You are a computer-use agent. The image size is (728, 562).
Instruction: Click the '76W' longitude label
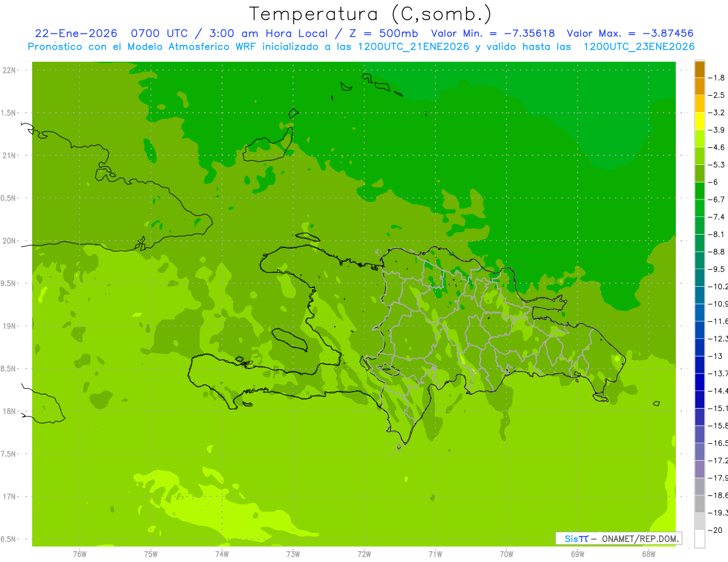pyautogui.click(x=79, y=554)
